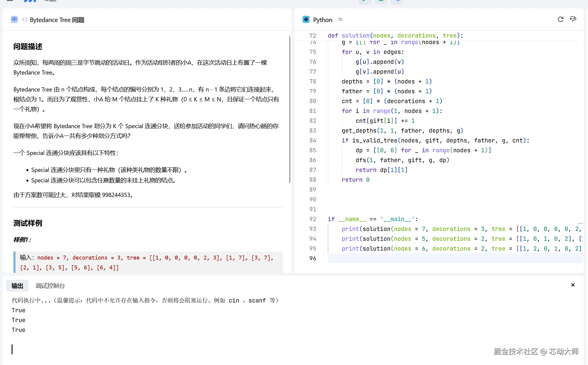Click the Python language logo in the editor header
This screenshot has height=365, width=588.
click(306, 19)
